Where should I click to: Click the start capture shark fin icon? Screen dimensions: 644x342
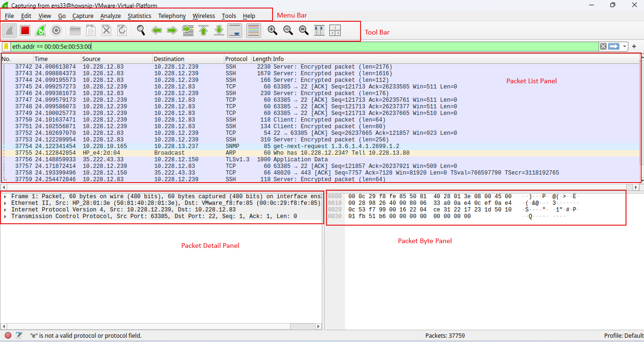[x=10, y=31]
